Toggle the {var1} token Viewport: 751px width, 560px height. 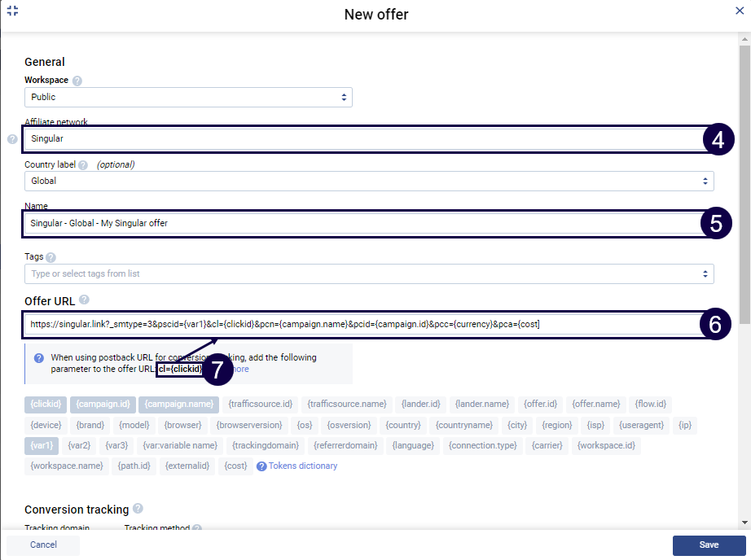click(x=42, y=445)
